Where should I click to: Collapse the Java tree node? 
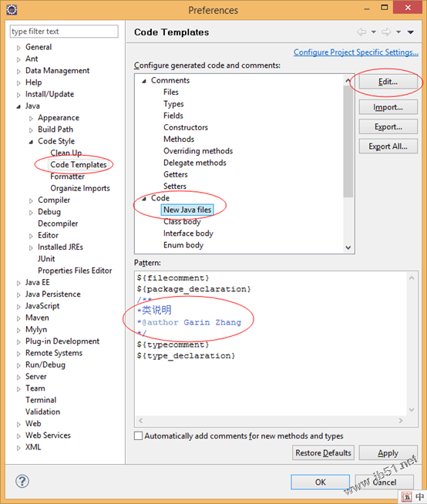[18, 106]
